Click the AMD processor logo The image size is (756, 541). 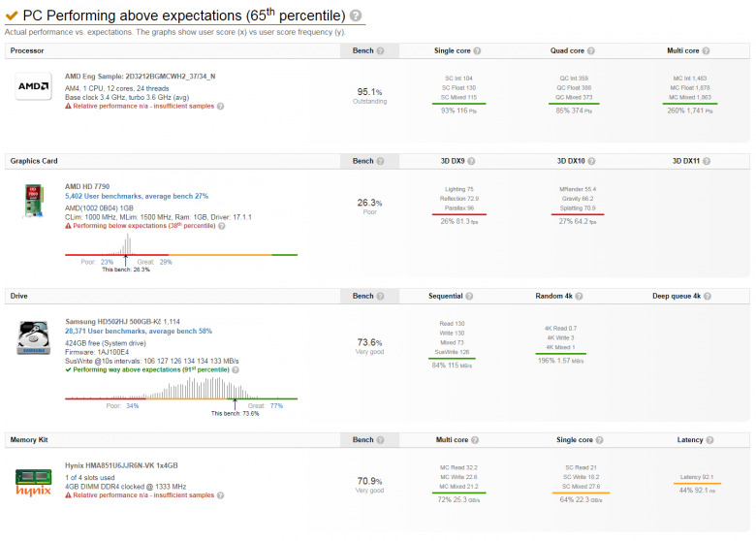[33, 86]
